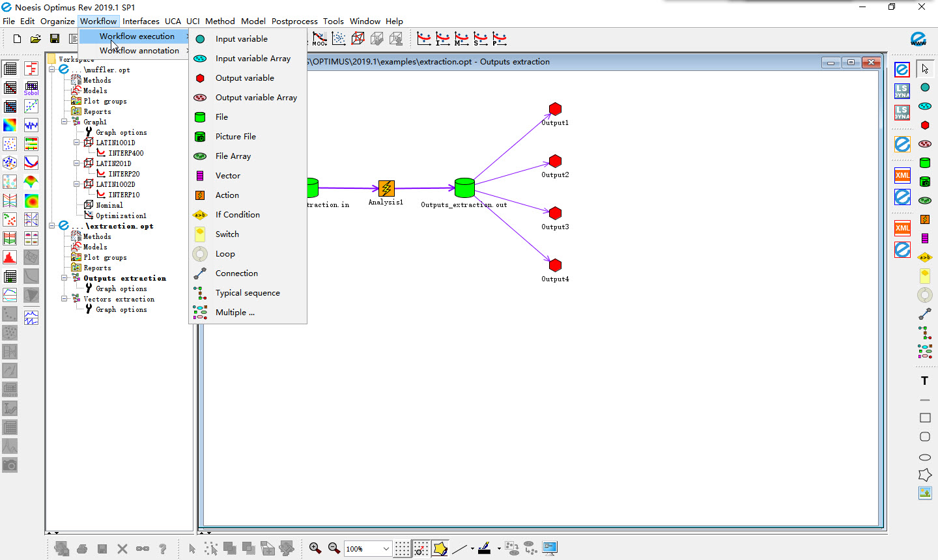Toggle the snap to grid button

[421, 548]
